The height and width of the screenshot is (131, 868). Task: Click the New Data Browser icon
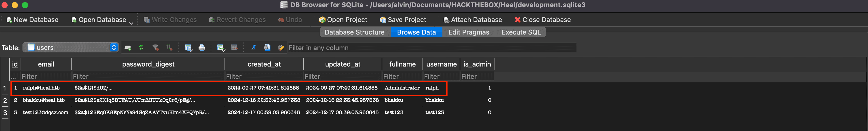click(x=127, y=48)
